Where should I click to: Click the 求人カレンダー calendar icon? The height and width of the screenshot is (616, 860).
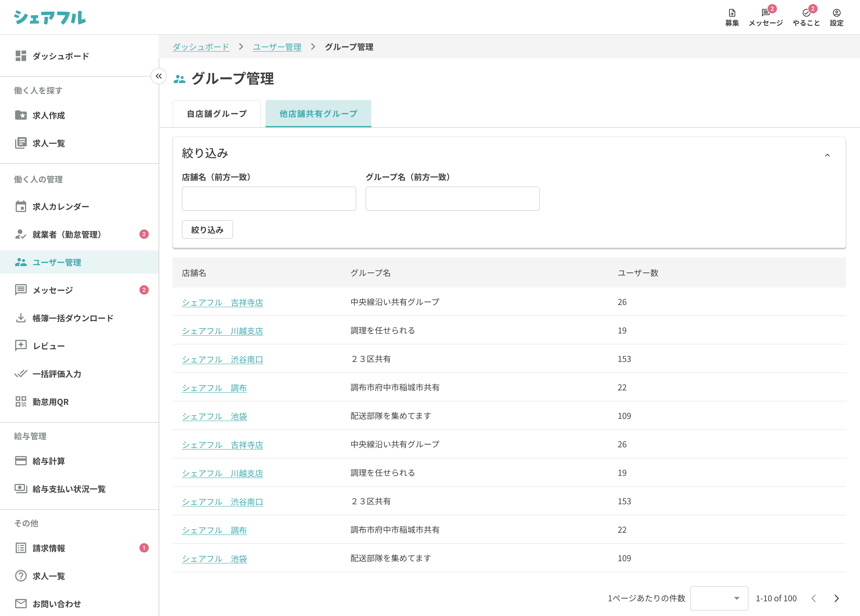click(21, 206)
